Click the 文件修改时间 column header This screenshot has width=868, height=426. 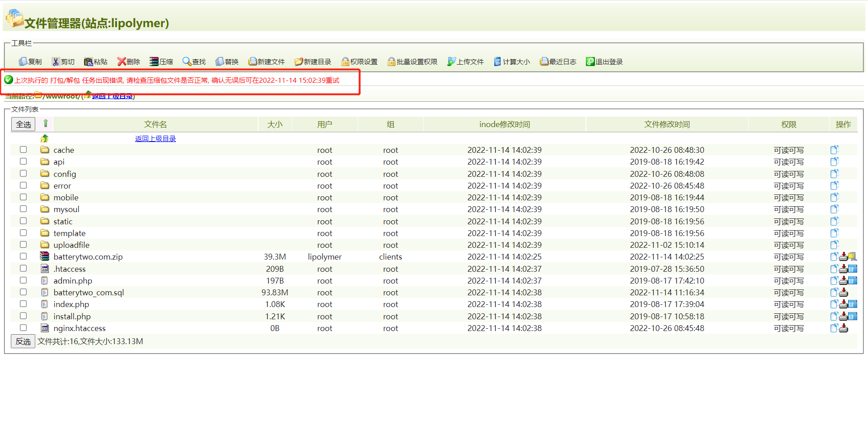pyautogui.click(x=667, y=124)
